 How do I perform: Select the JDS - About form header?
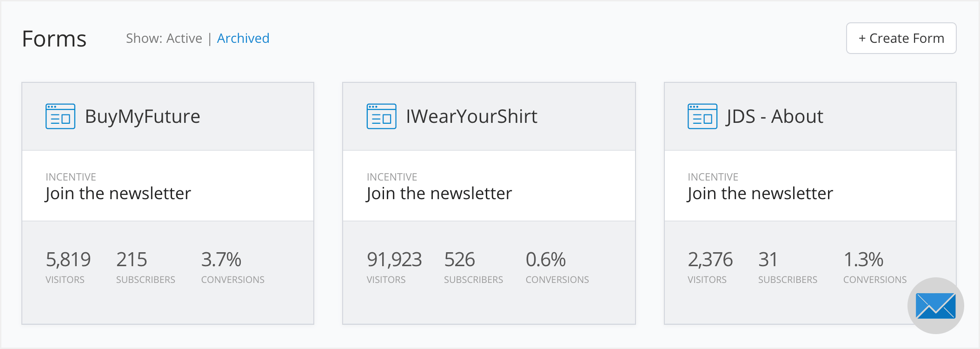pyautogui.click(x=774, y=116)
